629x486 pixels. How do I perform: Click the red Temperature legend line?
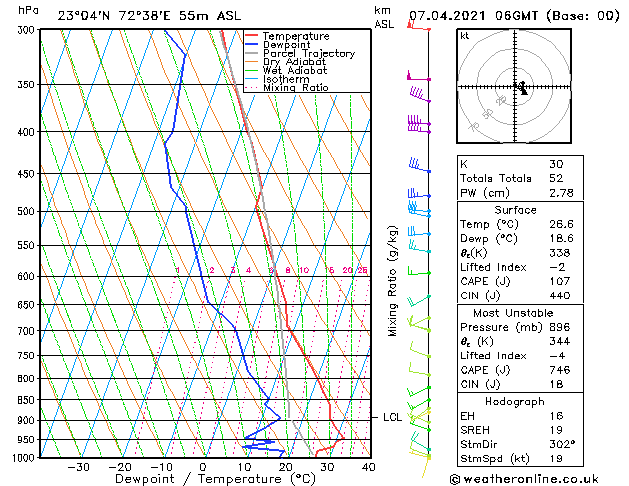251,36
